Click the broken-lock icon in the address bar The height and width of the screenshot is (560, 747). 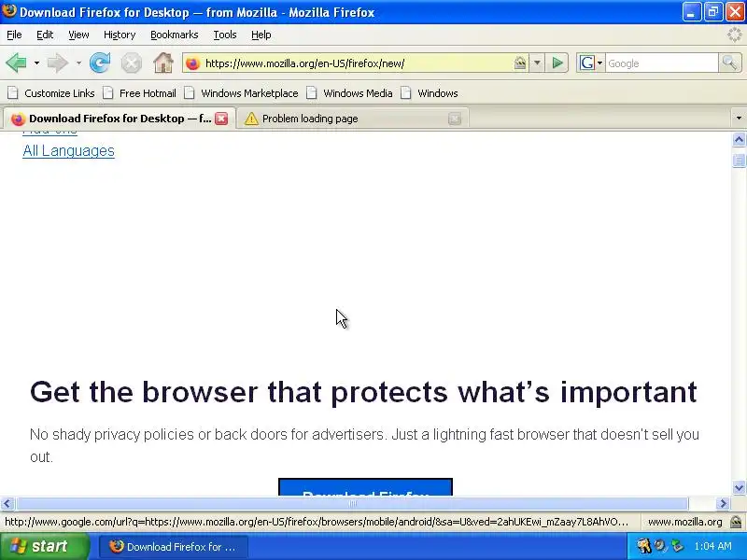coord(520,63)
